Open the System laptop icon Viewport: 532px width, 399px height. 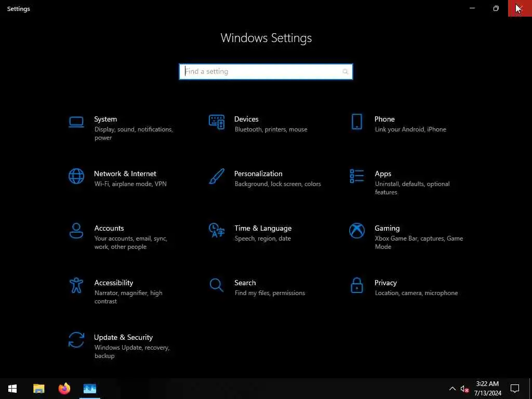pyautogui.click(x=76, y=122)
